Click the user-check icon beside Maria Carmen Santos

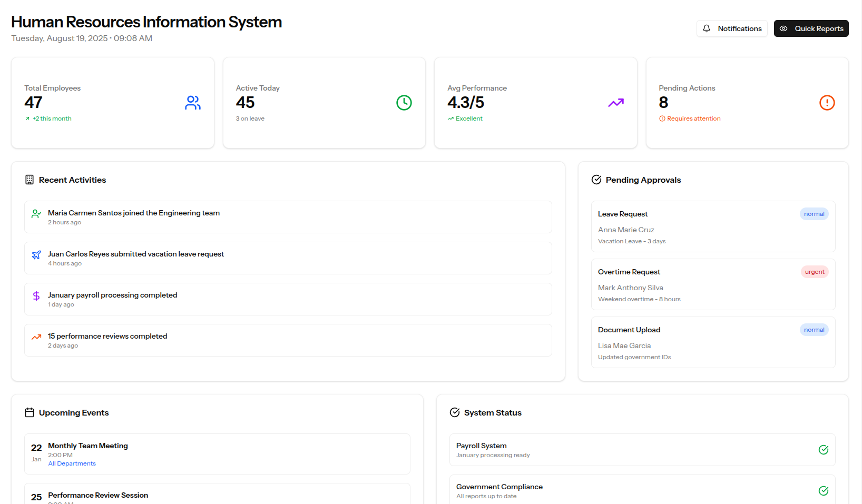(x=36, y=214)
